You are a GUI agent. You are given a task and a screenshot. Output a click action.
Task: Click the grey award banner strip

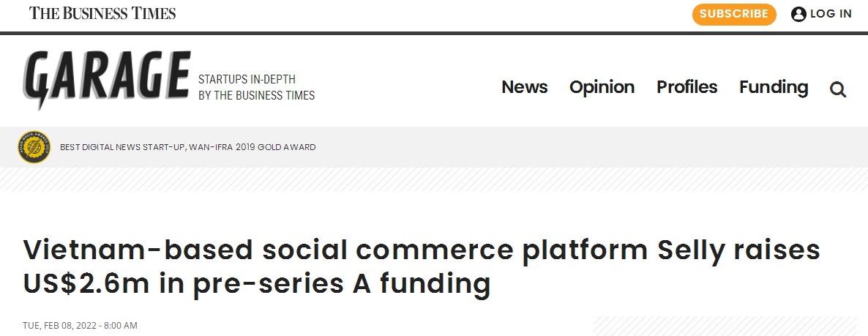434,147
